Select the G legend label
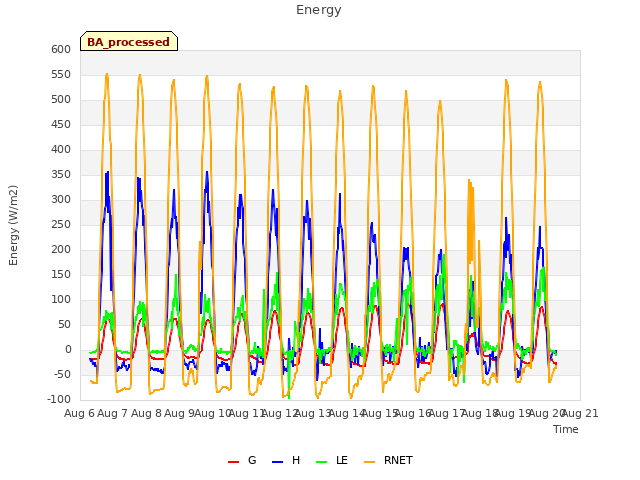Viewport: 640px width, 480px height. tap(252, 460)
